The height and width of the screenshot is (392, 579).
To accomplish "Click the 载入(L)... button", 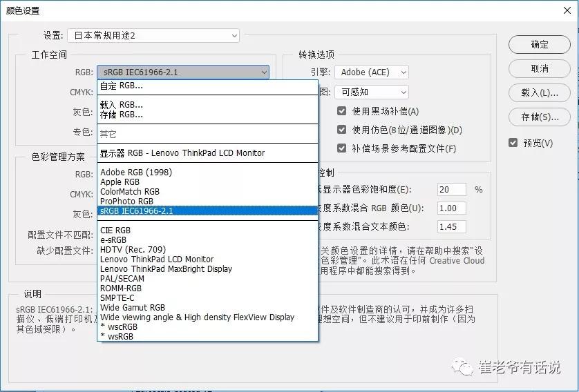I will coord(539,92).
